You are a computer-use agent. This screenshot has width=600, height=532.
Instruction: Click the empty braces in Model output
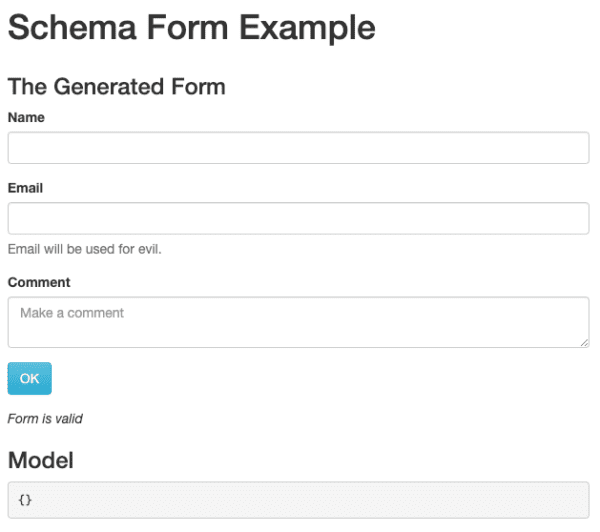[25, 500]
